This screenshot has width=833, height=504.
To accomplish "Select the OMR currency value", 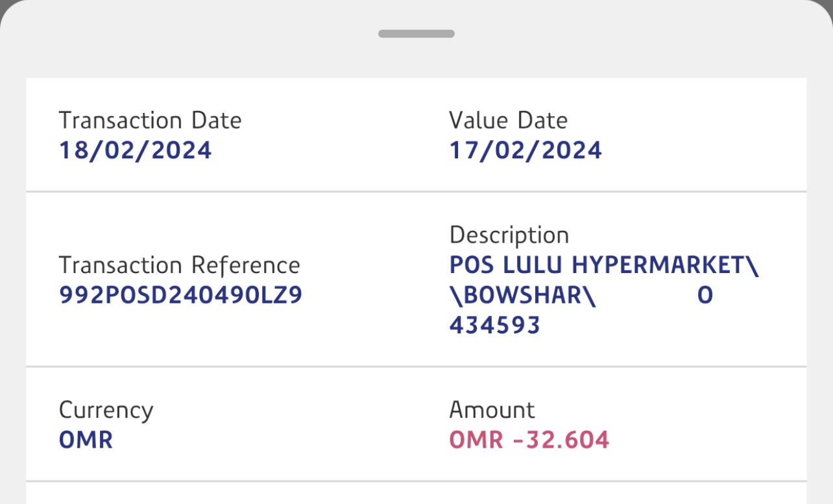I will click(86, 440).
